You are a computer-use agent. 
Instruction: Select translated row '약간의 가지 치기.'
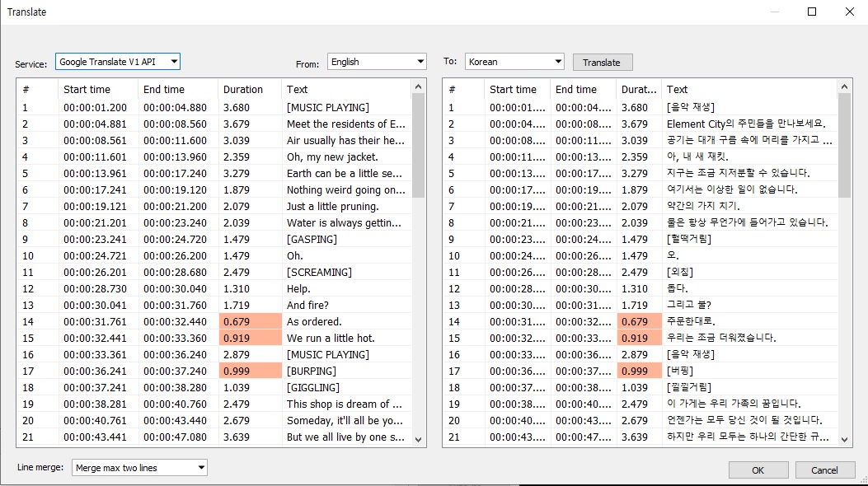[x=640, y=206]
